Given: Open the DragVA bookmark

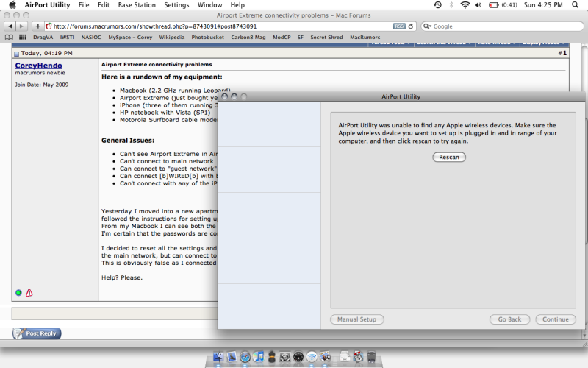Looking at the screenshot, I should [43, 38].
